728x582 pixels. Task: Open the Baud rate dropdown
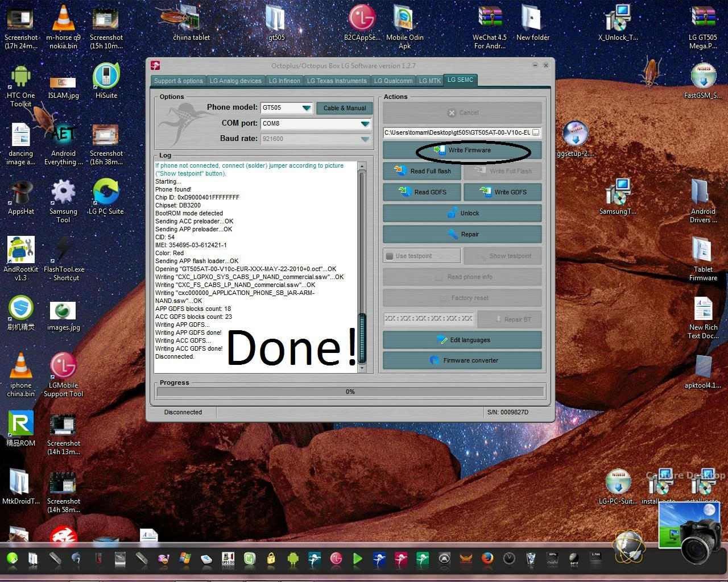[x=365, y=139]
